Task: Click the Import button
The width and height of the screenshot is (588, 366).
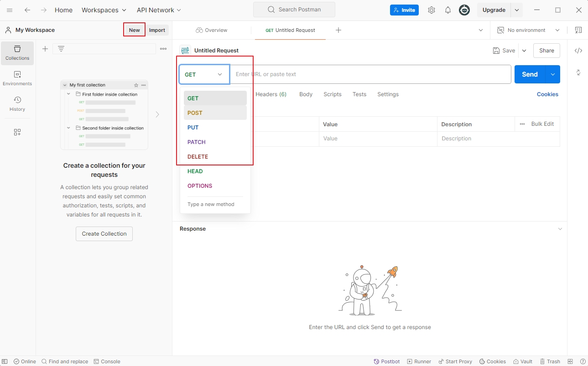Action: [x=157, y=30]
